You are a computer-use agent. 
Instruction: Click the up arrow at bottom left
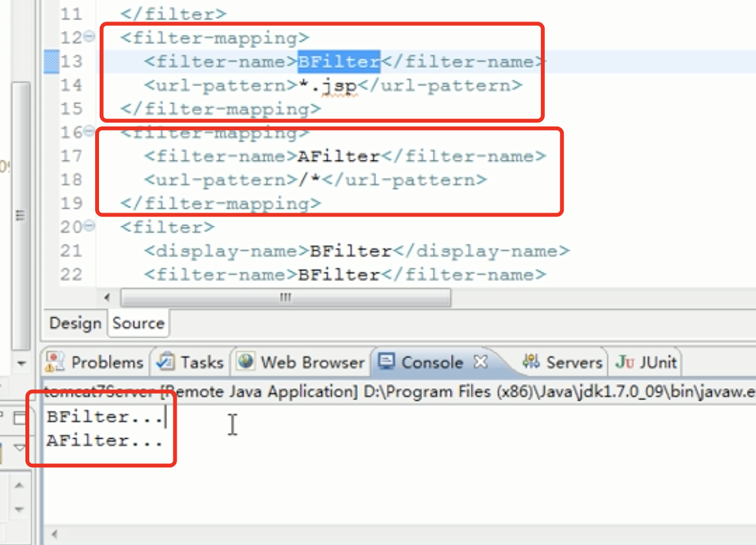[20, 485]
